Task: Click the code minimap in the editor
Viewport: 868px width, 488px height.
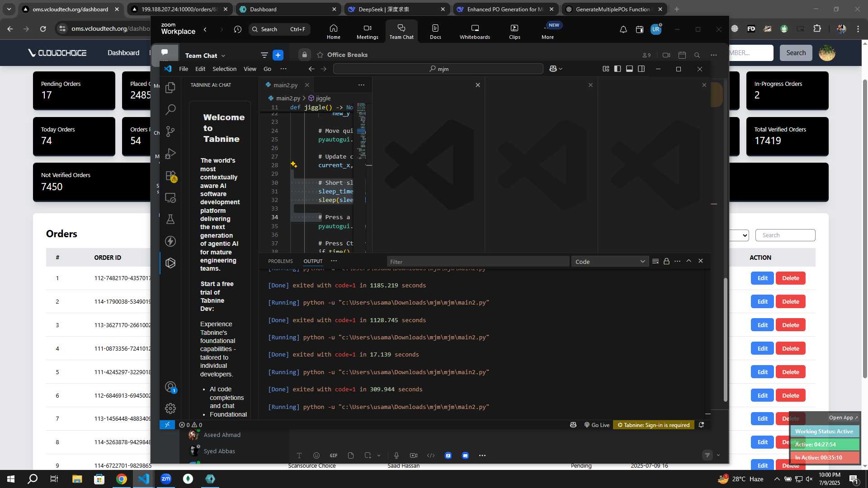Action: [x=361, y=131]
